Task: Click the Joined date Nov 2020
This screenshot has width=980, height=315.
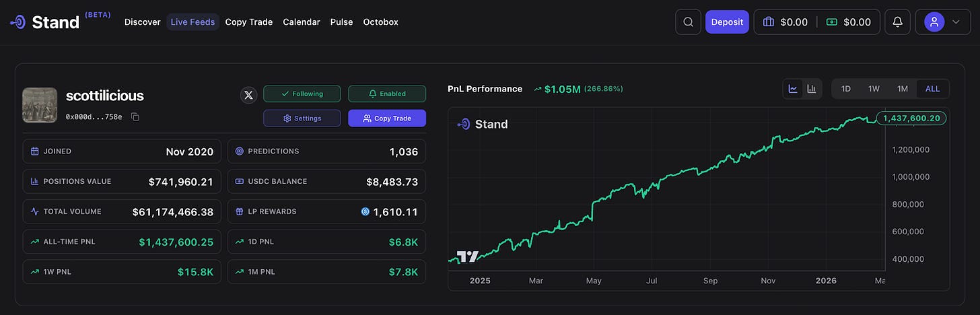Action: 190,152
